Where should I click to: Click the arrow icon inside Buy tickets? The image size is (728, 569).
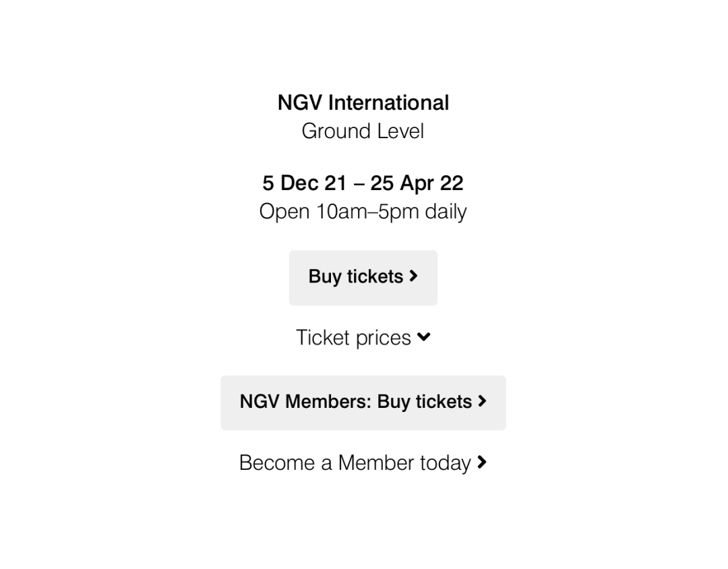tap(413, 276)
